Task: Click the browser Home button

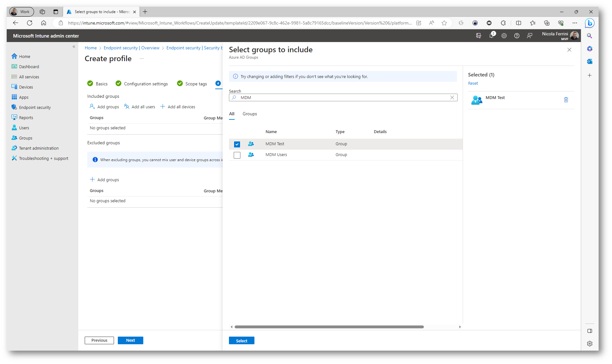Action: pos(44,23)
